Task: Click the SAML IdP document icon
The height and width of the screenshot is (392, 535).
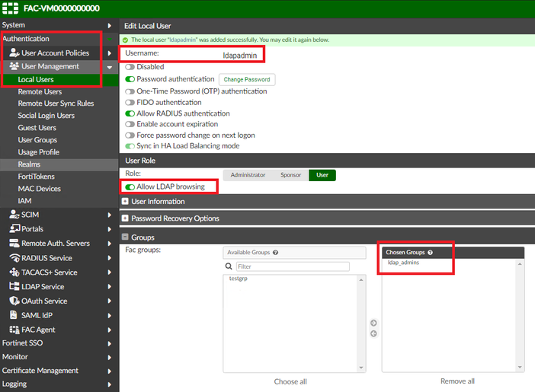Action: click(13, 315)
